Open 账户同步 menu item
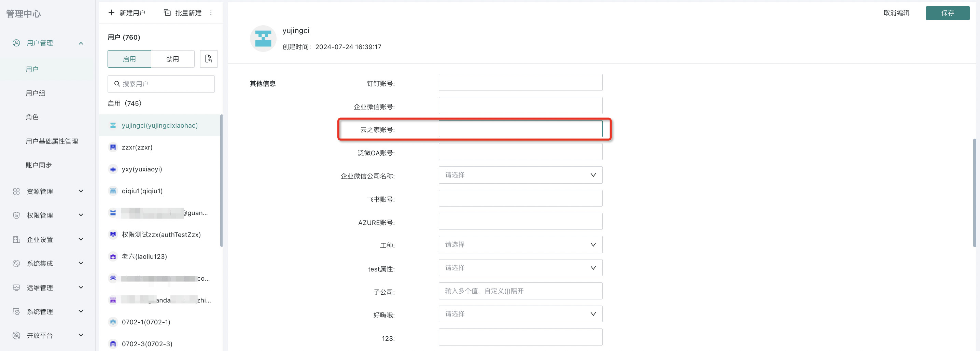The width and height of the screenshot is (980, 351). pos(39,165)
